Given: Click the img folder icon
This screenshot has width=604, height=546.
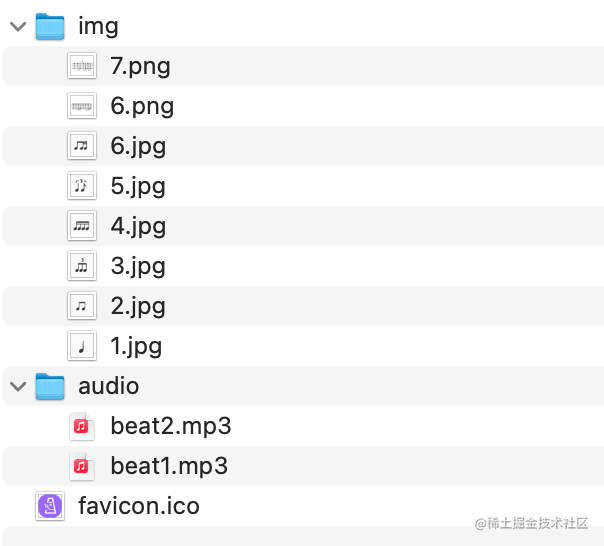Looking at the screenshot, I should [x=50, y=26].
